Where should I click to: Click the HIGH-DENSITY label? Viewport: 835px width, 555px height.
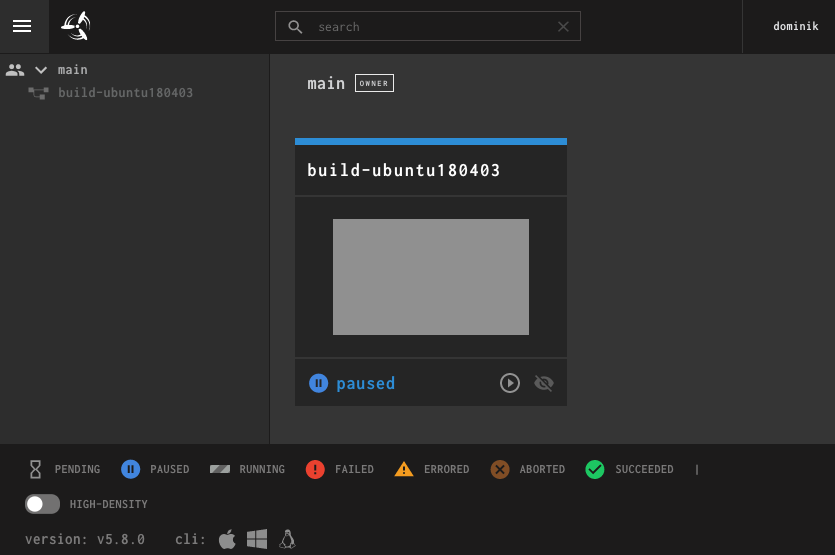(109, 504)
